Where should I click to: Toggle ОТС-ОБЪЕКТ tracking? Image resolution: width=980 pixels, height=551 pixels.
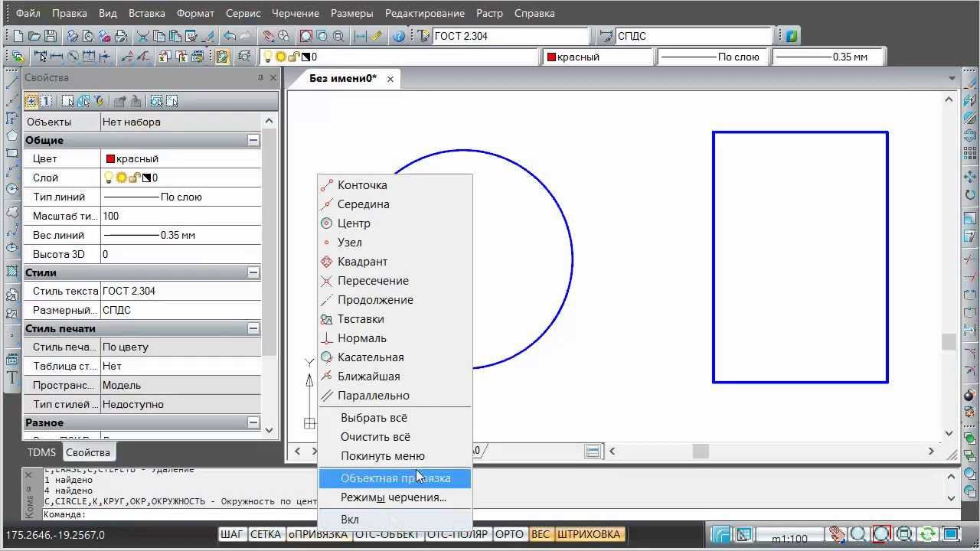387,534
